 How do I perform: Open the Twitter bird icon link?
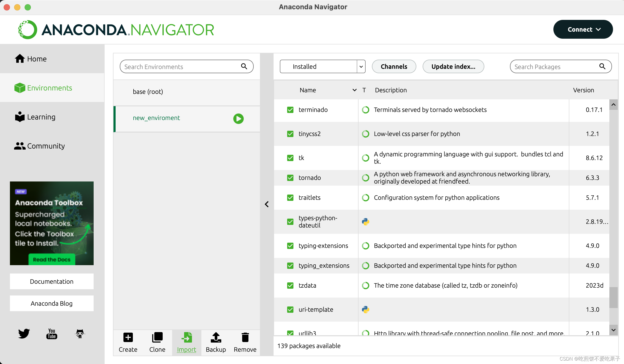[x=24, y=334]
